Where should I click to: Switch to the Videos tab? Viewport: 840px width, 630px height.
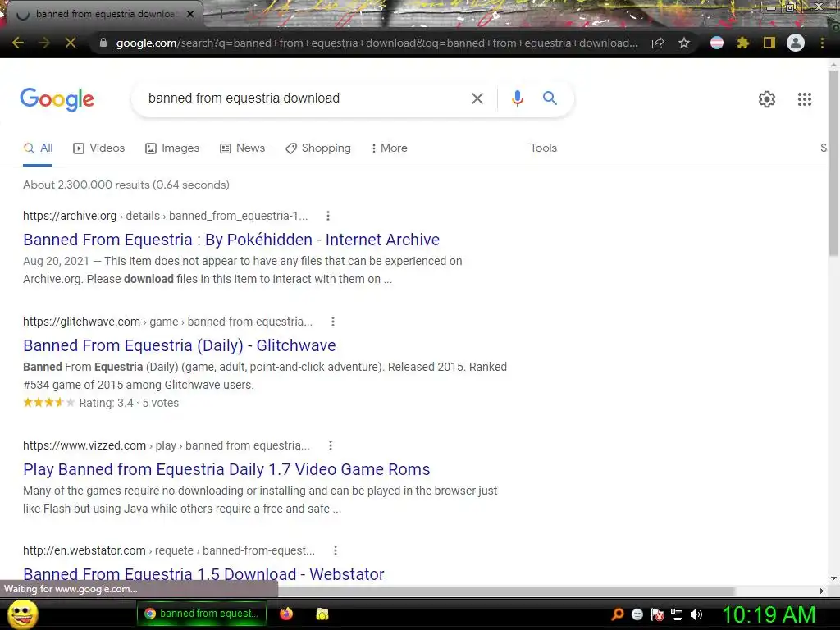point(98,148)
